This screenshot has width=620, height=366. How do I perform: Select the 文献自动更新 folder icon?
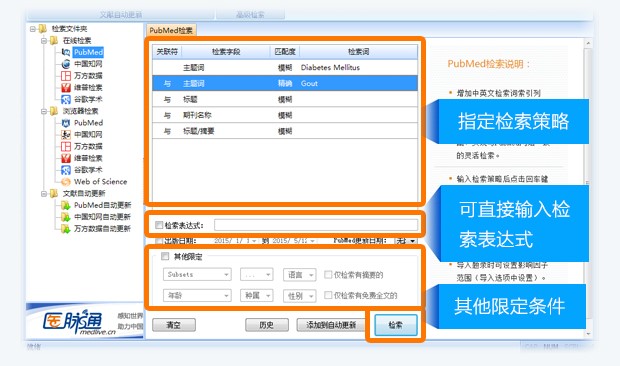(x=54, y=194)
